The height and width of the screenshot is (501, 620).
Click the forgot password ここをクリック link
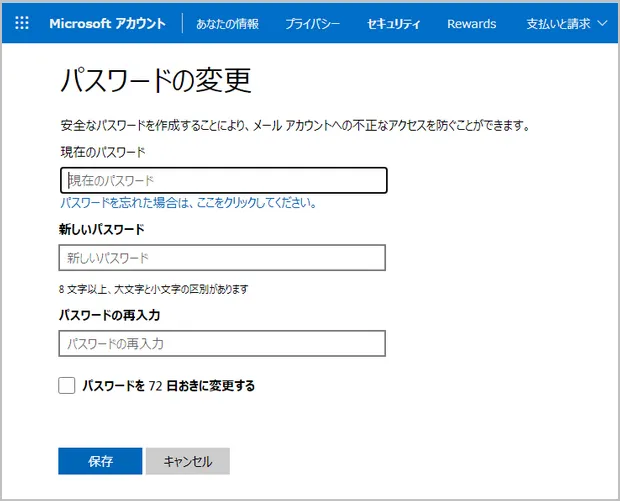pyautogui.click(x=188, y=203)
